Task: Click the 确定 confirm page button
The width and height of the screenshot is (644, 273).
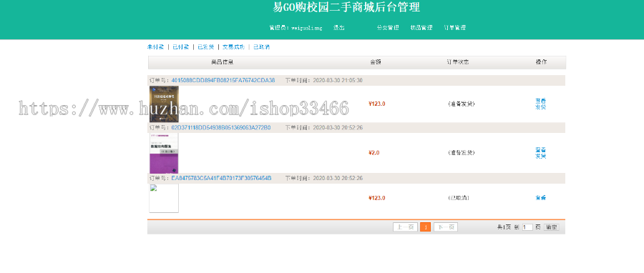Action: (552, 227)
